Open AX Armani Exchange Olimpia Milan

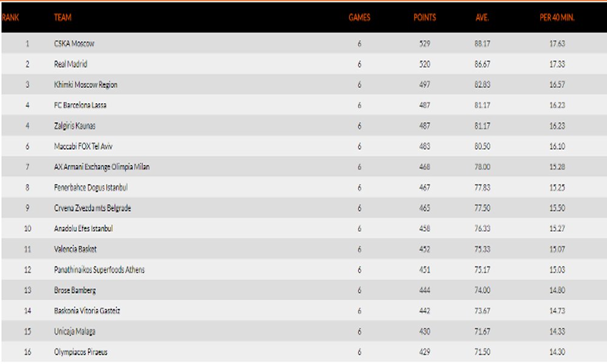coord(101,167)
